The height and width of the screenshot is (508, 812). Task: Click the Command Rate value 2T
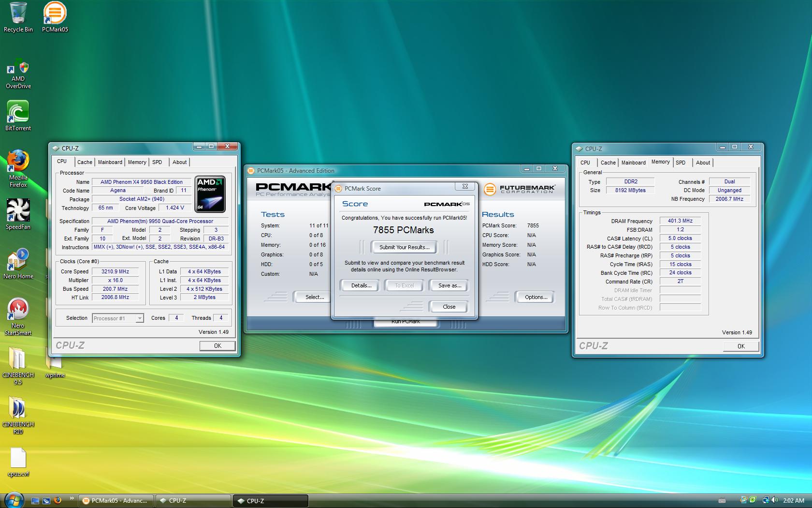click(680, 281)
